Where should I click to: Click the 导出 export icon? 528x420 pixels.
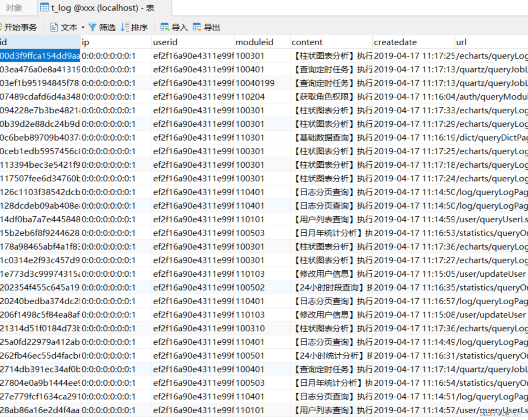click(197, 27)
